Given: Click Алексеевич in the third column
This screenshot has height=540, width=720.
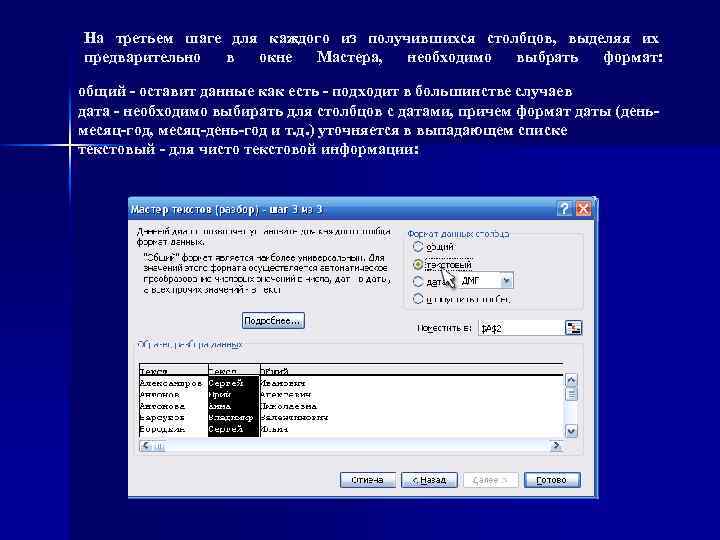Looking at the screenshot, I should [286, 394].
